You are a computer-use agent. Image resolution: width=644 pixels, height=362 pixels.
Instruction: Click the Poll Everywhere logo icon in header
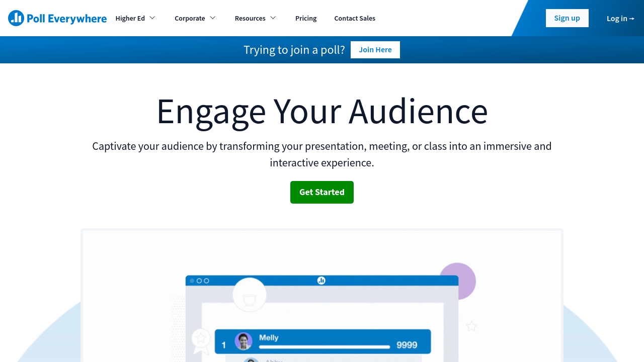pos(16,18)
